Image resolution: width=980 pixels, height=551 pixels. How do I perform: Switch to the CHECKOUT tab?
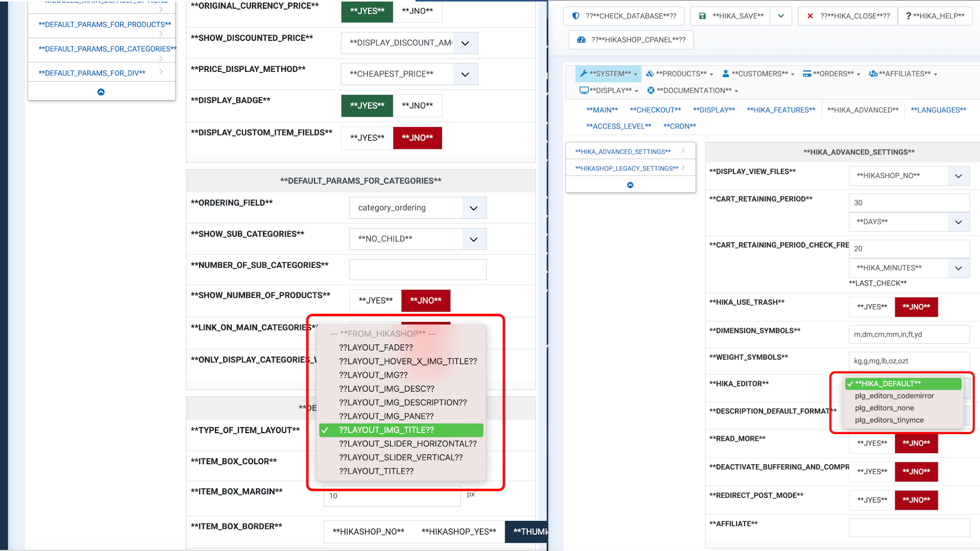[x=655, y=110]
